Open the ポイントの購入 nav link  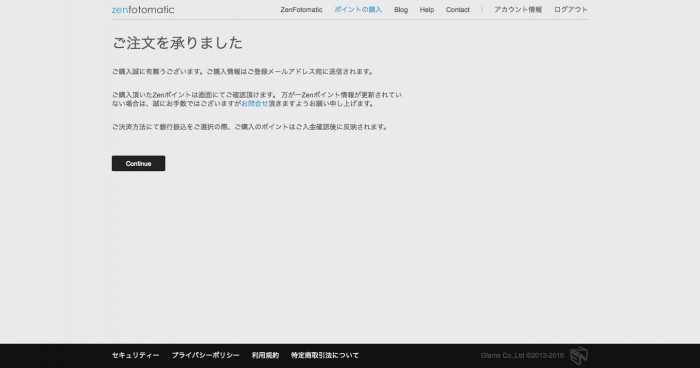click(358, 10)
